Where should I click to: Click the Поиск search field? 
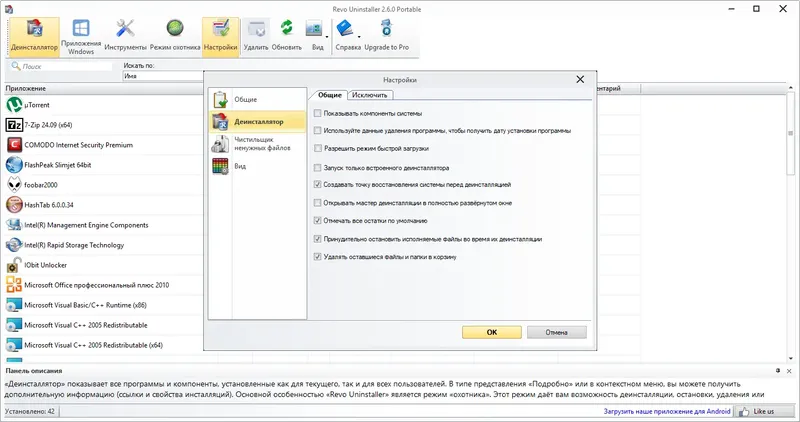pos(61,66)
